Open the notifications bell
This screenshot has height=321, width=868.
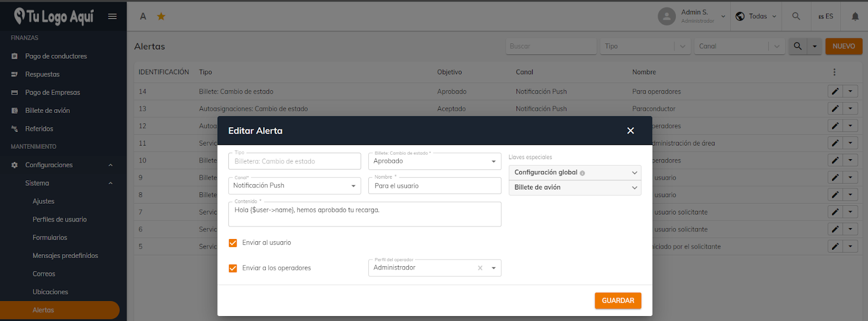[855, 16]
